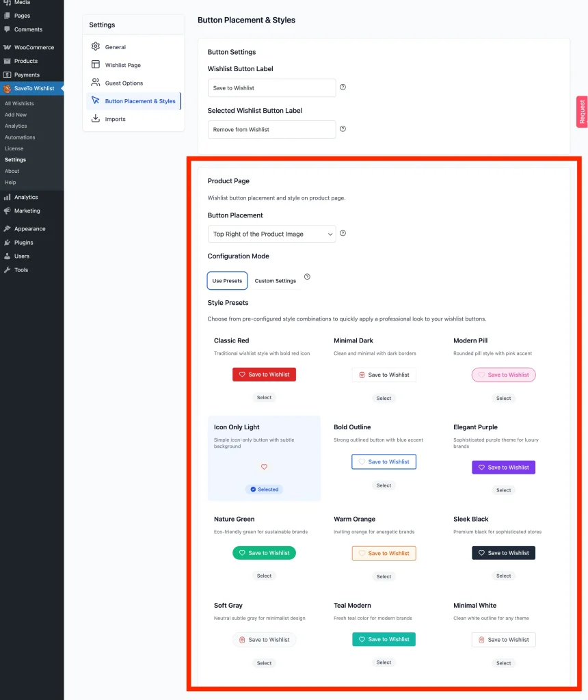Select the Bold Outline preset
This screenshot has width=588, height=700.
click(x=384, y=485)
